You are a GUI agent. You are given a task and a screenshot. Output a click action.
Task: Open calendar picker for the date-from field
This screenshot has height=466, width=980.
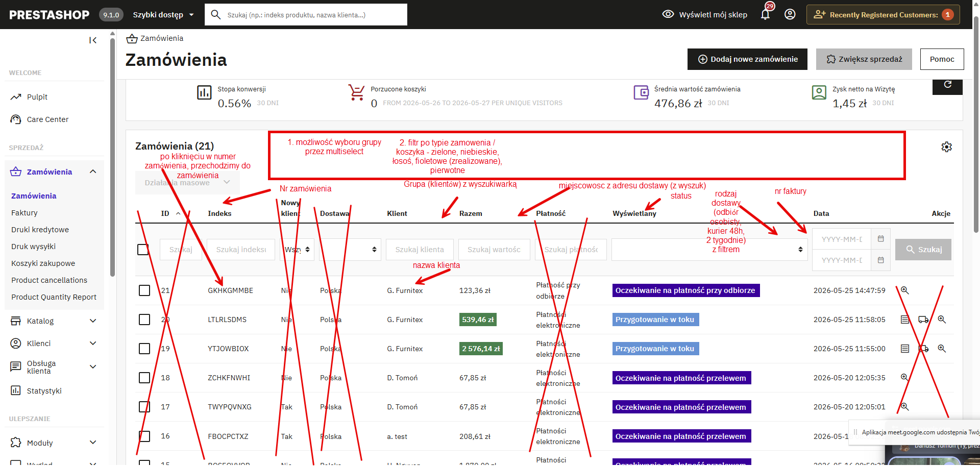click(x=881, y=239)
